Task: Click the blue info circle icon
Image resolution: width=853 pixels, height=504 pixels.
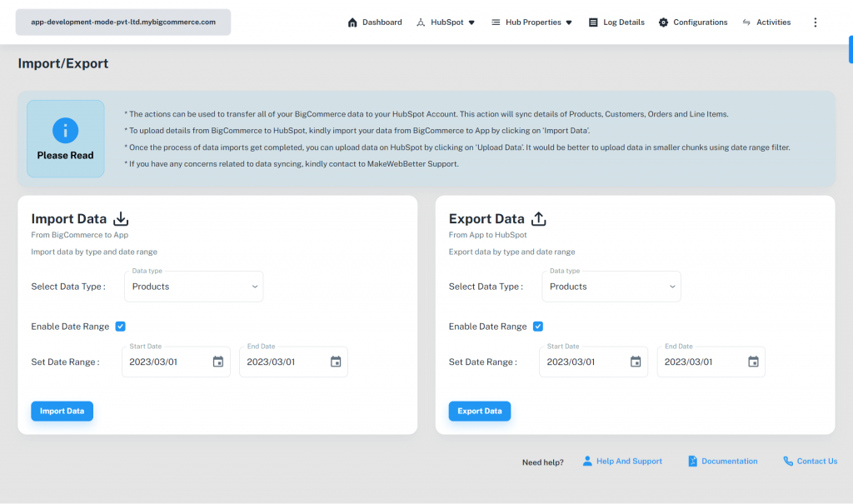Action: click(65, 131)
